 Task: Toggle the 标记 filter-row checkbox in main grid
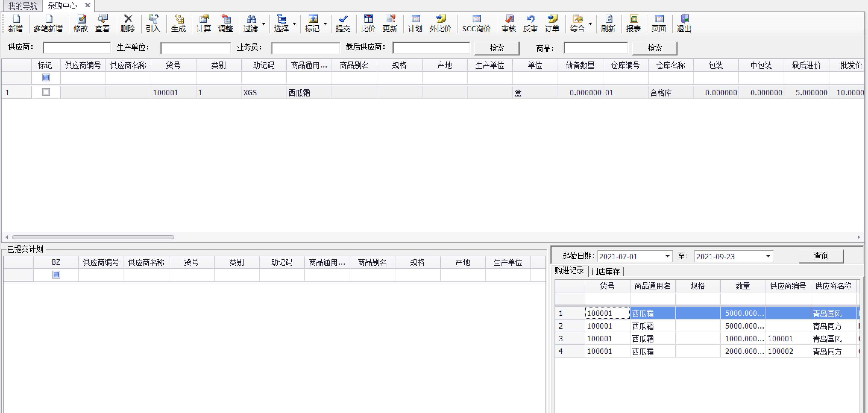click(x=46, y=77)
